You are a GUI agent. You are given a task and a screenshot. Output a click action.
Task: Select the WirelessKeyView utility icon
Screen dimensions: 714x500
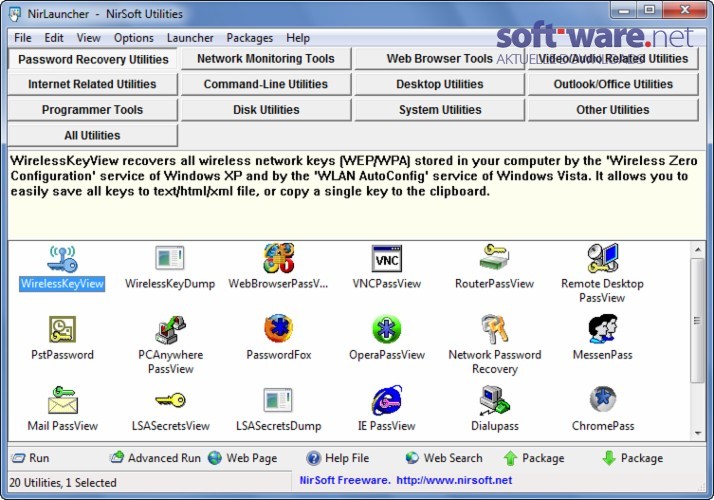pos(63,258)
